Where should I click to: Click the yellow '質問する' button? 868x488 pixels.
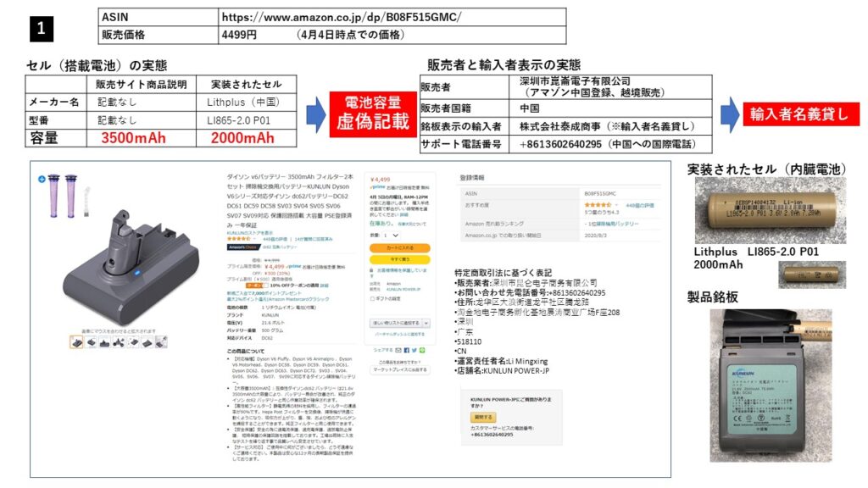[483, 418]
